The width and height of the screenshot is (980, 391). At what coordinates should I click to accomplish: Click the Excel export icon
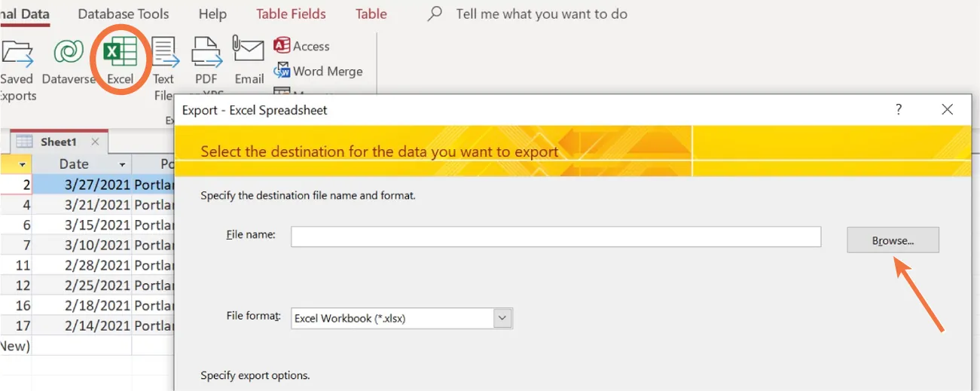click(x=120, y=59)
